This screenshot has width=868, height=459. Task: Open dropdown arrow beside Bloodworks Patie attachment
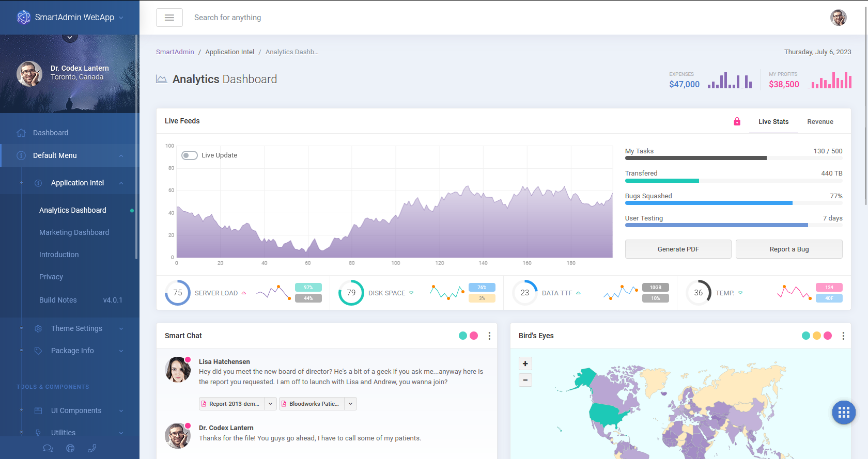(x=351, y=404)
